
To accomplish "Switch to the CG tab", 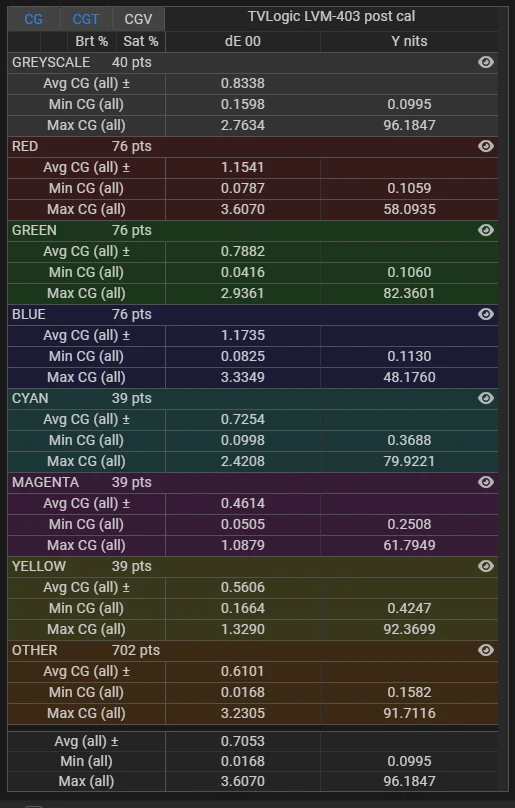I will tap(34, 19).
